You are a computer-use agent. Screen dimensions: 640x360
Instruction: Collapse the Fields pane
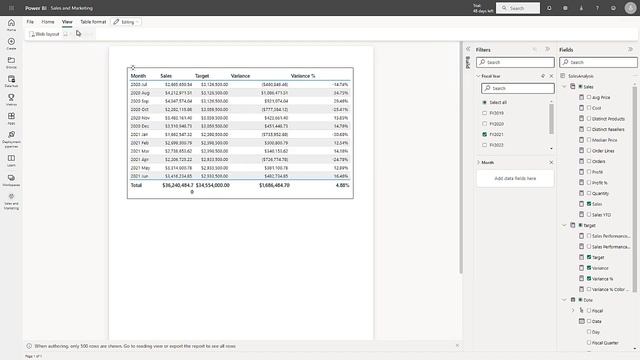[x=631, y=49]
